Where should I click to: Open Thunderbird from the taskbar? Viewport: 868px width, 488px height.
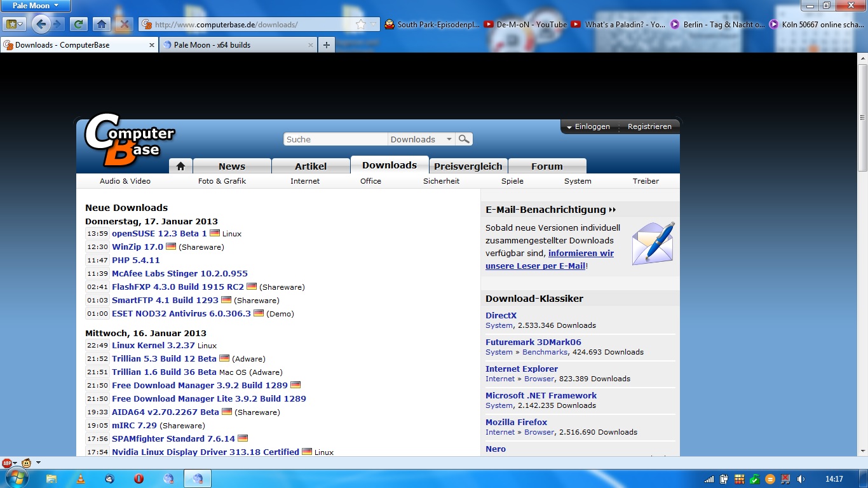tap(110, 478)
